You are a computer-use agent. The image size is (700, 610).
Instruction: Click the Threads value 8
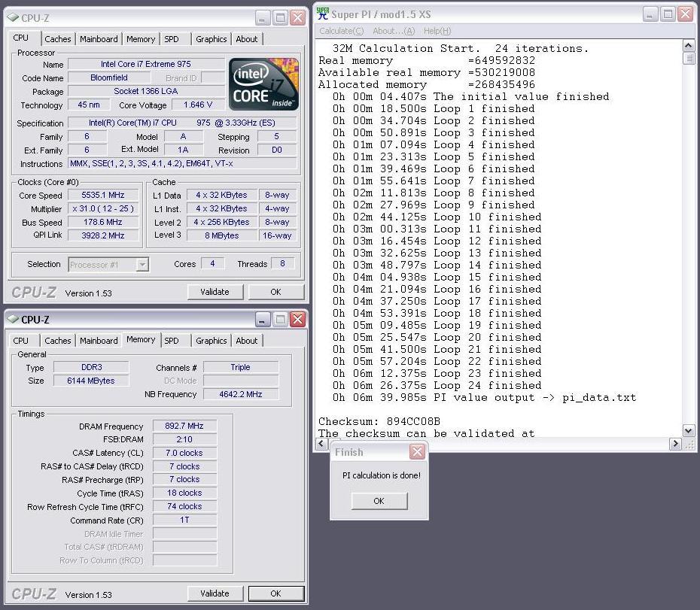pyautogui.click(x=282, y=264)
